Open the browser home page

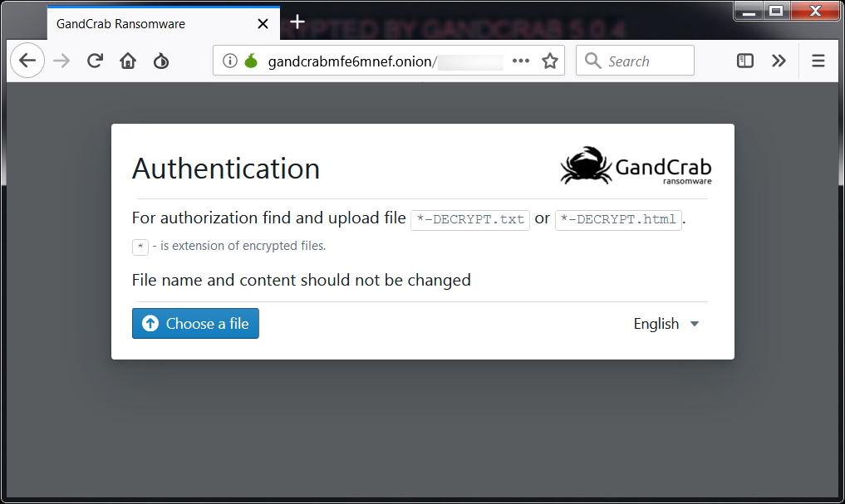[x=128, y=61]
